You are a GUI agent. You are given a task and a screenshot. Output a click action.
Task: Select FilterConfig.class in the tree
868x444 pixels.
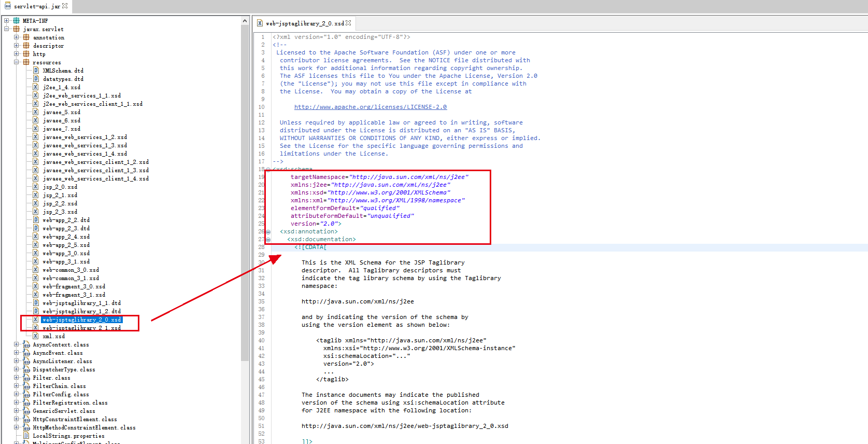tap(61, 394)
